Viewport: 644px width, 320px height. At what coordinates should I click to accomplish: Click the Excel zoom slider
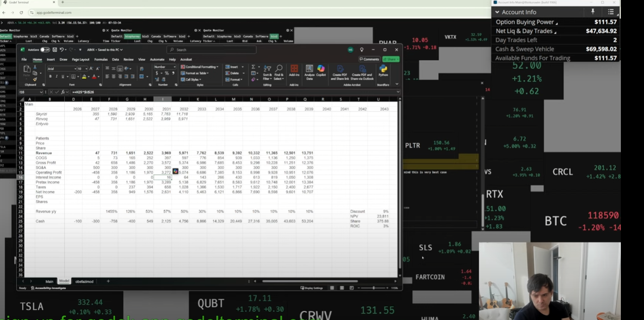[374, 288]
